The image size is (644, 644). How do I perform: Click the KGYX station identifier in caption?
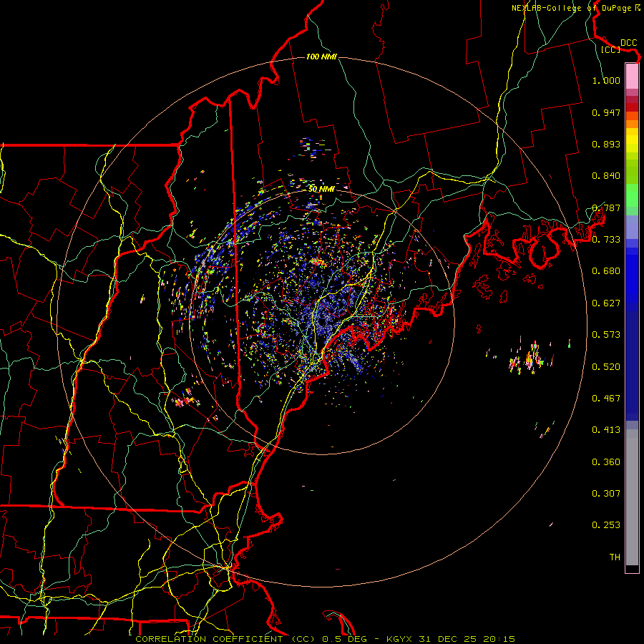tap(400, 639)
